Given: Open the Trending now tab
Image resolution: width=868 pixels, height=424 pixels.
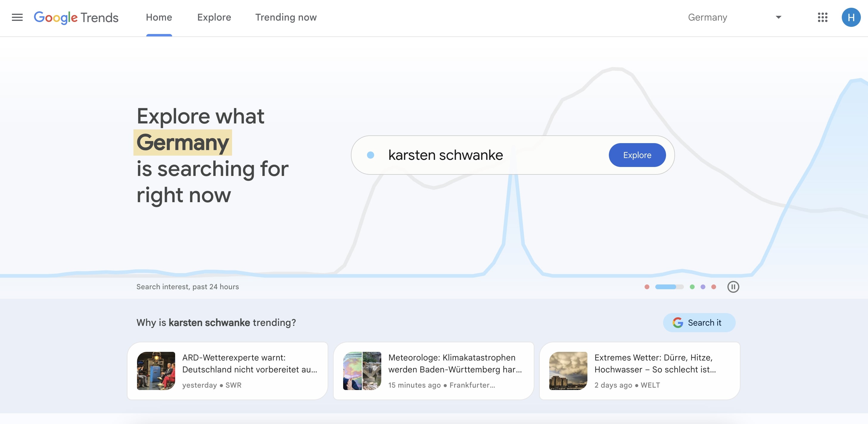Looking at the screenshot, I should 286,17.
